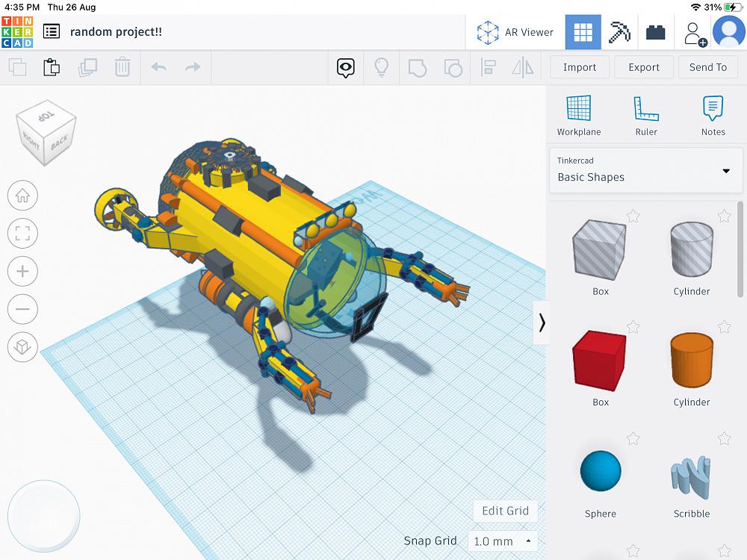This screenshot has width=747, height=560.
Task: Click the Import button
Action: tap(580, 67)
